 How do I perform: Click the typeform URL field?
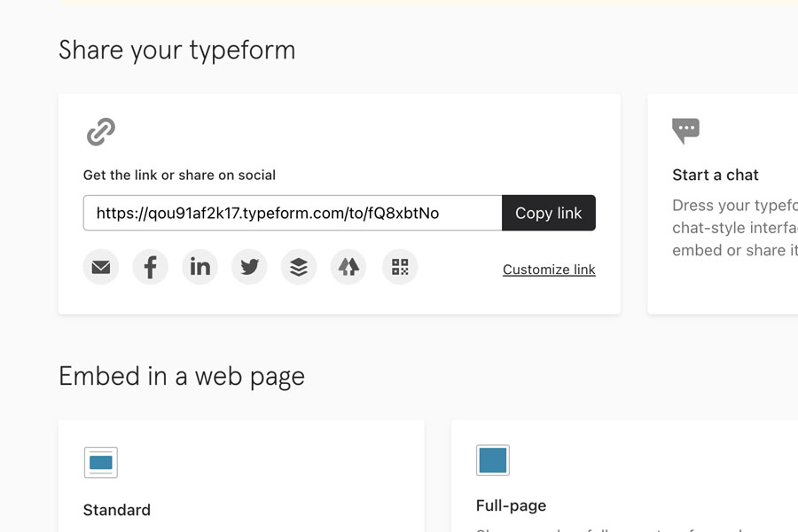293,213
